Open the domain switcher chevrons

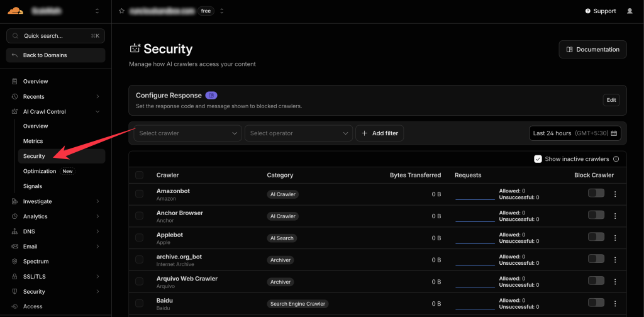(x=222, y=11)
